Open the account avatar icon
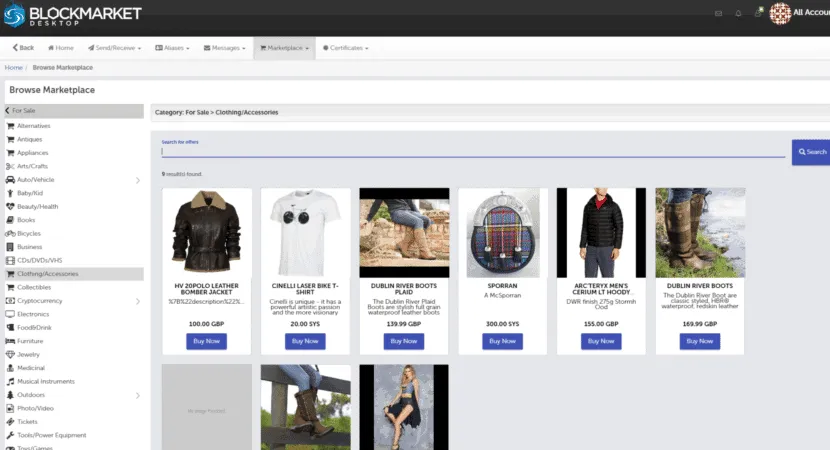This screenshot has height=450, width=830. 780,14
